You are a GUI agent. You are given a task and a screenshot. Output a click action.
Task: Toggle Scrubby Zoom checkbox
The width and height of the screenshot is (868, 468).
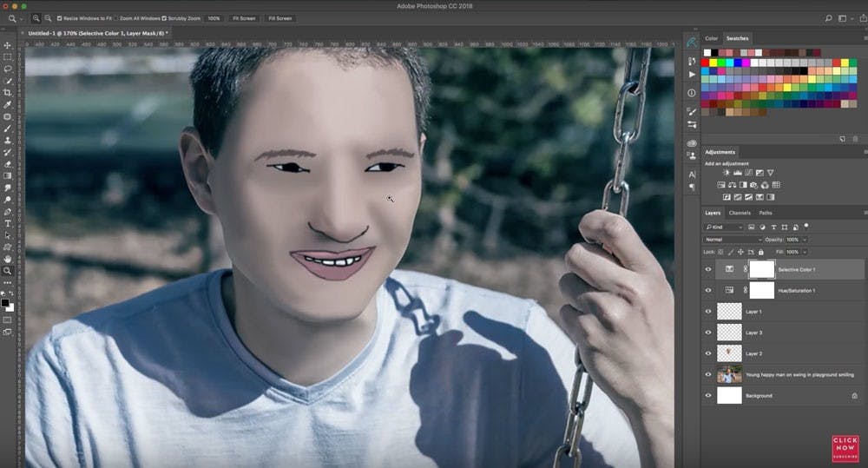click(x=164, y=18)
